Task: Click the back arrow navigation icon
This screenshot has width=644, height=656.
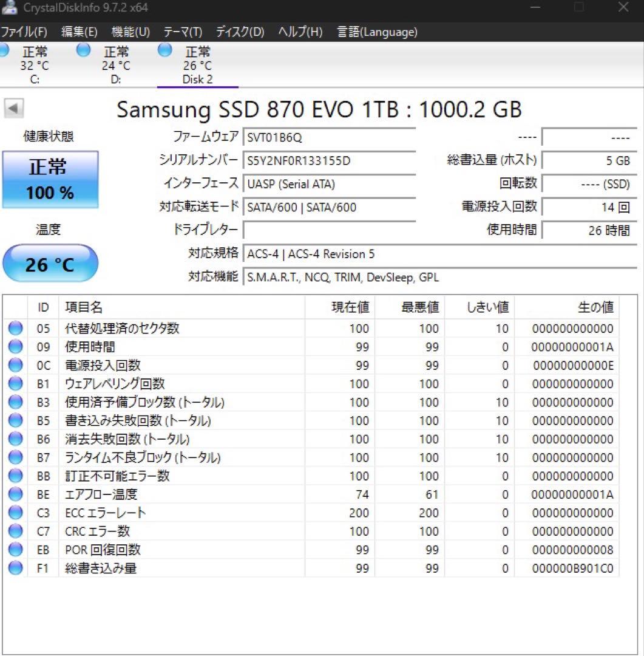Action: [x=13, y=108]
